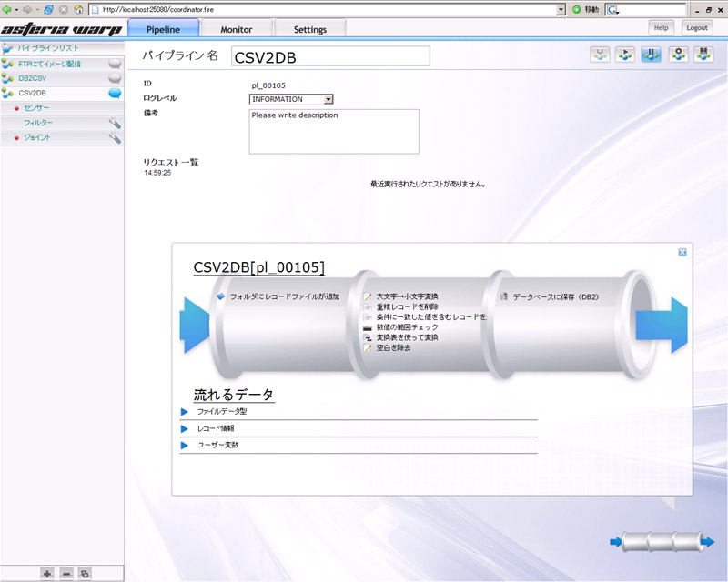
Task: Open the Back button history dropdown arrow
Action: coord(16,9)
